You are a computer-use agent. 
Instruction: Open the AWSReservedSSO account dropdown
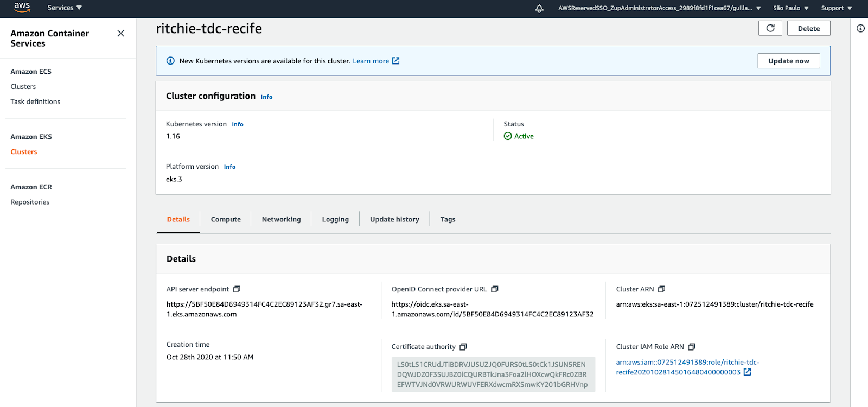point(660,8)
